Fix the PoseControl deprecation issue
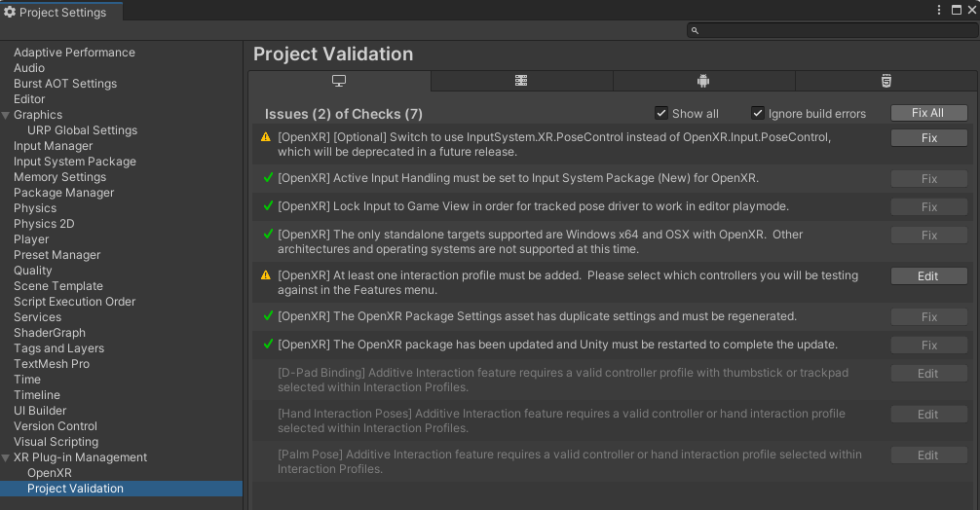This screenshot has height=510, width=980. pyautogui.click(x=928, y=138)
